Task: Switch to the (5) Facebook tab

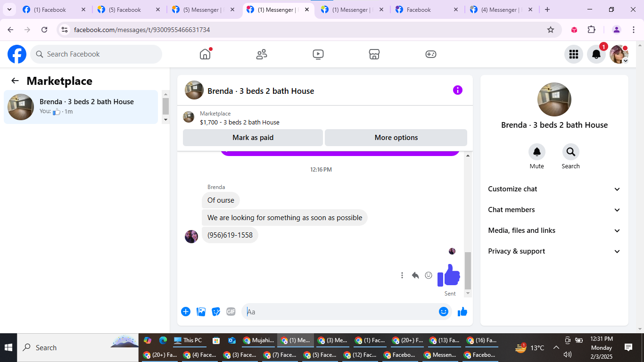Action: [x=129, y=10]
